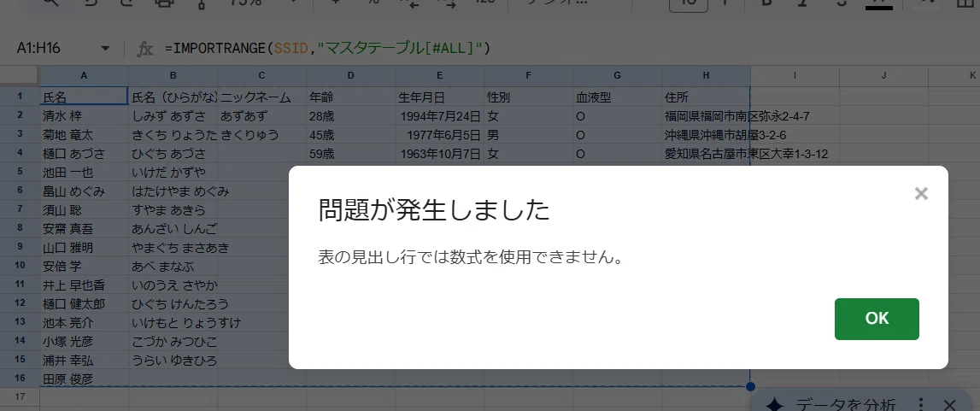
Task: Click the nickname cell あずあず
Action: [x=261, y=115]
